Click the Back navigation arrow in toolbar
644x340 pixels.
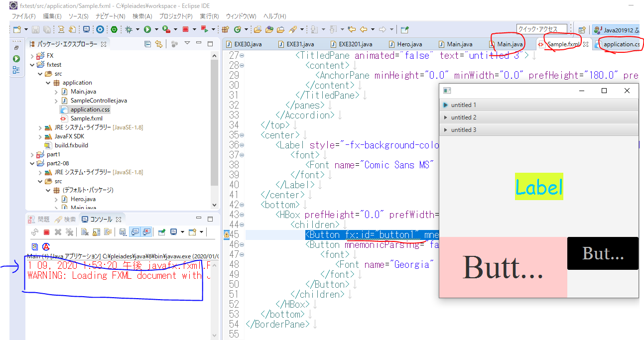tap(363, 29)
